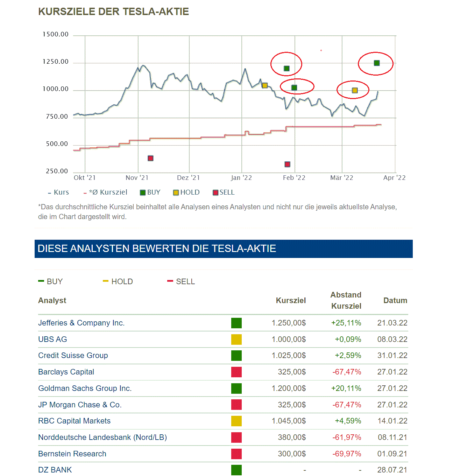Toggle the Ø Kursziel legend entry
This screenshot has width=460, height=476.
coord(105,192)
